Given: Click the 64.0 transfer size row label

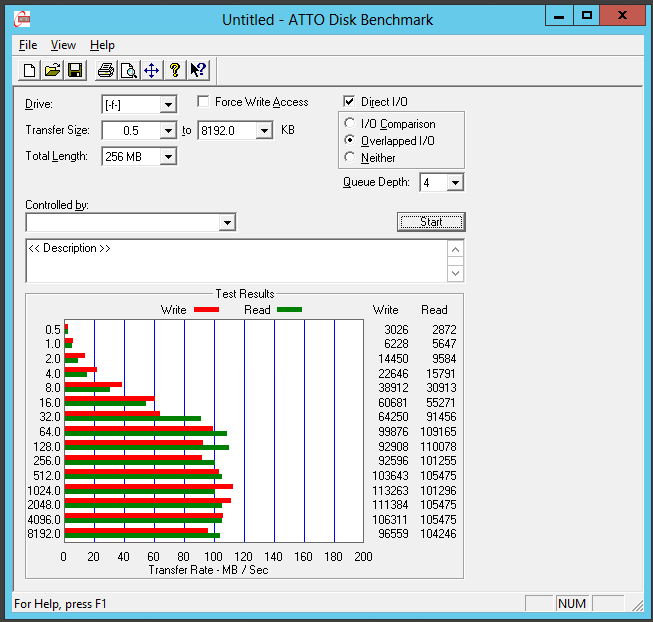Looking at the screenshot, I should click(50, 431).
